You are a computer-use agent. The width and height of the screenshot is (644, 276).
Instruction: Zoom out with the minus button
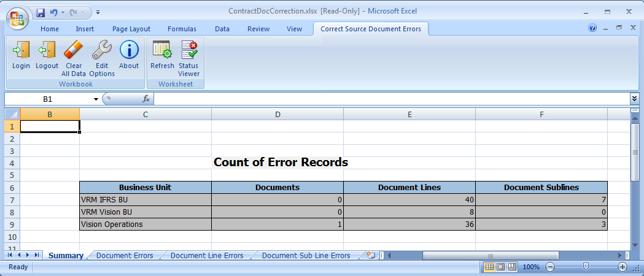(550, 267)
